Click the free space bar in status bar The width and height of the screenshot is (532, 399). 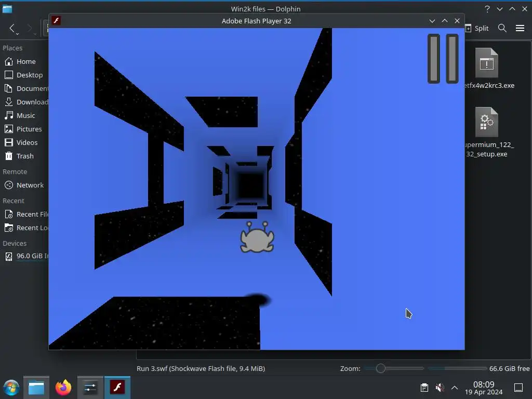click(457, 368)
